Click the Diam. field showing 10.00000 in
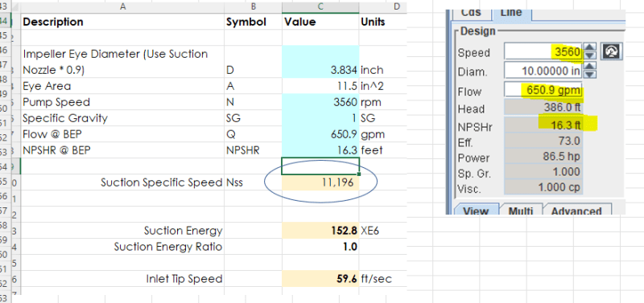Viewport: 644px width, 303px height. 543,71
